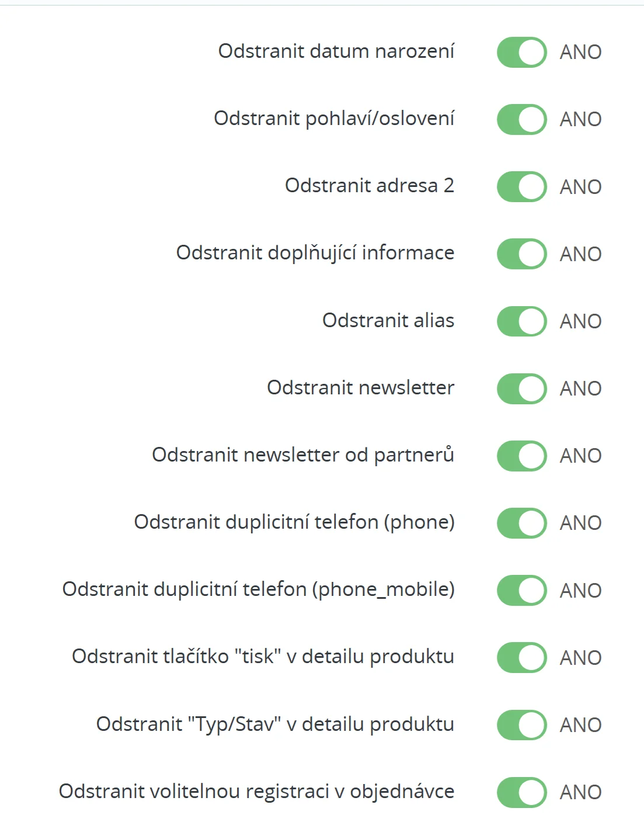Click the "Odstranit alias" label text
Viewport: 644px width, 815px height.
[388, 320]
